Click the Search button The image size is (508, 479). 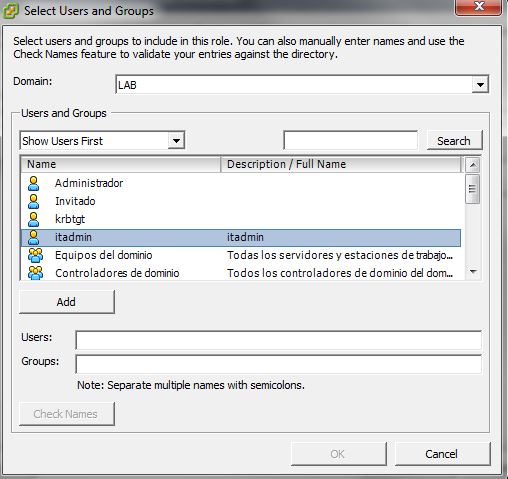click(x=454, y=141)
